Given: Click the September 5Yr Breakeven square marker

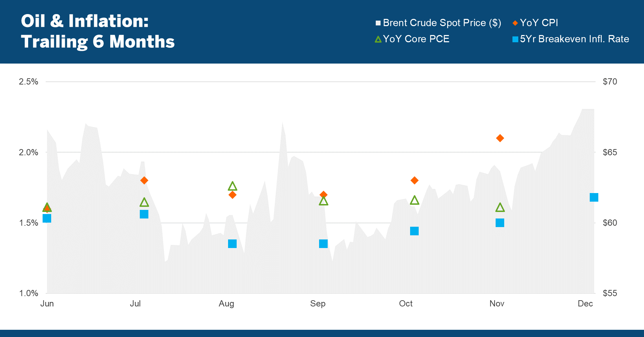Looking at the screenshot, I should [323, 244].
